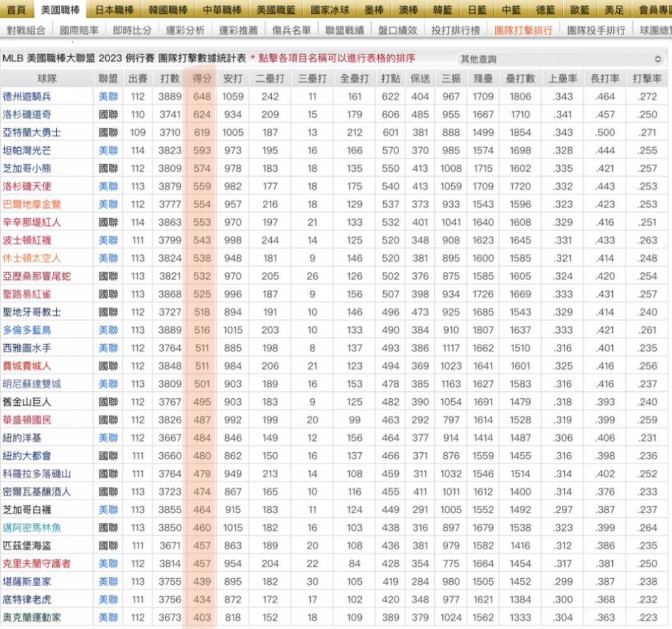672x629 pixels.
Task: Open the 其他查詢 dropdown
Action: coord(561,59)
